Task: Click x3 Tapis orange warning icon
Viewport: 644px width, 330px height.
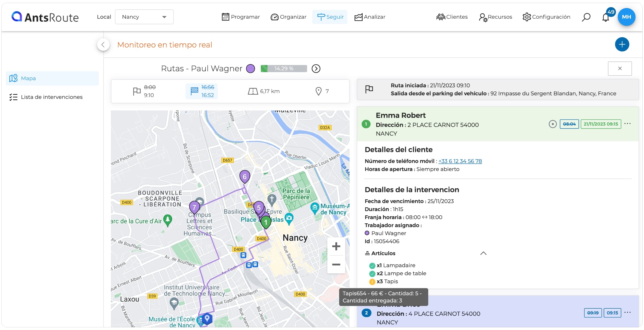Action: pyautogui.click(x=372, y=282)
